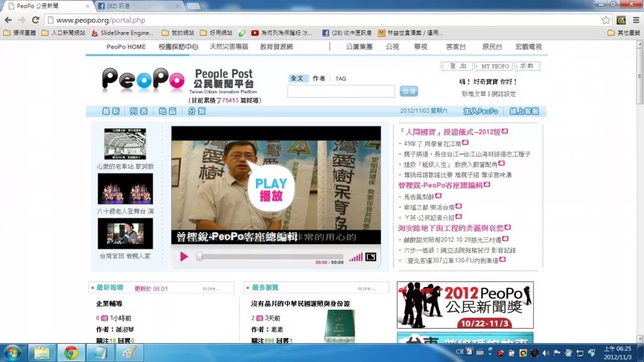Open headline 「人間國寶」授證儀式
The image size is (644, 362).
(450, 132)
